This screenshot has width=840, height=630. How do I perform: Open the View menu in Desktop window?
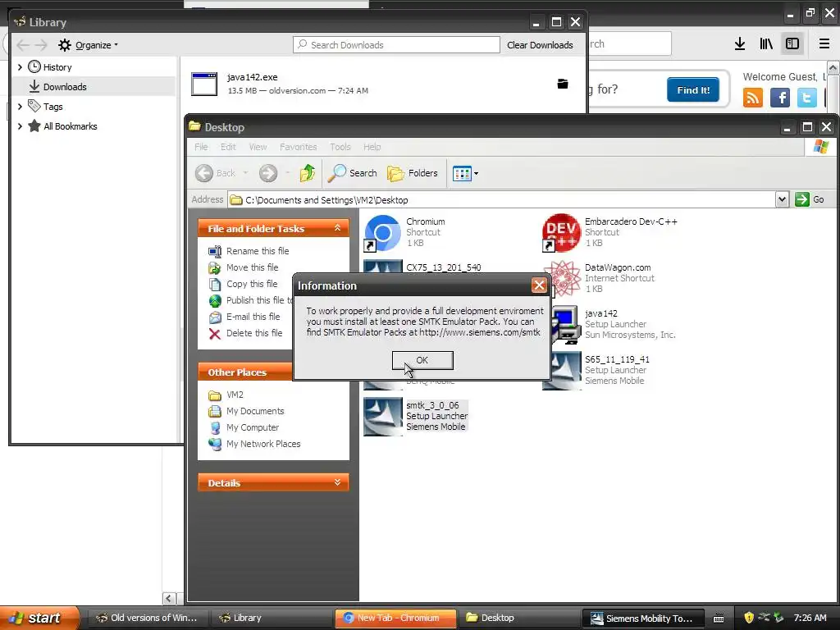tap(258, 147)
